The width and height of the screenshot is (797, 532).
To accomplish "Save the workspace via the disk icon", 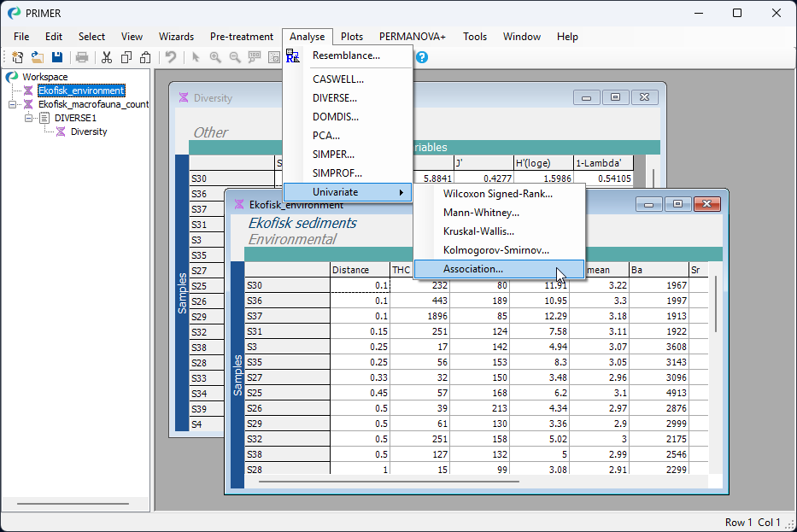I will (56, 56).
